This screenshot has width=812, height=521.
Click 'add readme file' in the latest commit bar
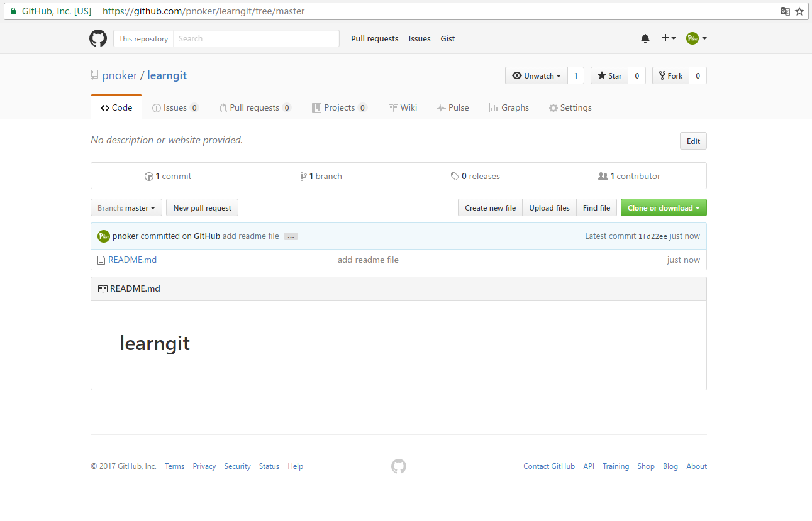[x=250, y=236]
